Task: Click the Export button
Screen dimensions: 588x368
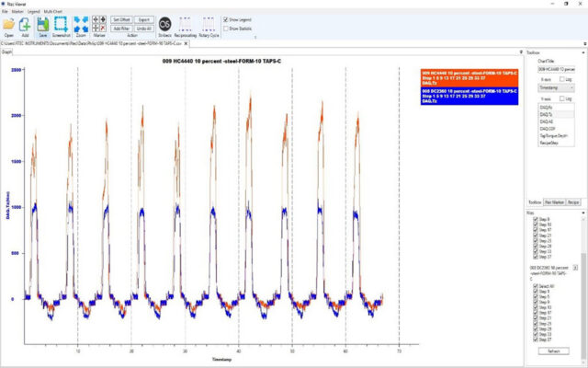Action: [x=144, y=19]
